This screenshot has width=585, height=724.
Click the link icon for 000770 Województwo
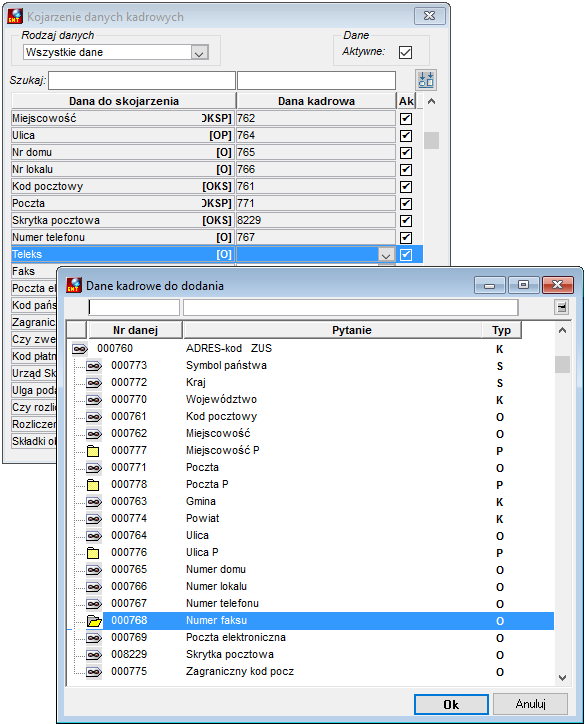94,399
